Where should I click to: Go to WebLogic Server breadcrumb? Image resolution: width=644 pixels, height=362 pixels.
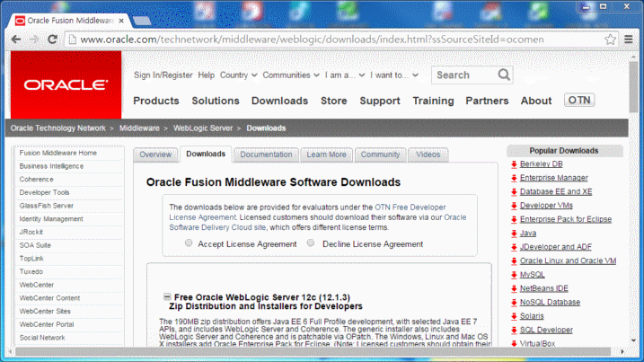pyautogui.click(x=203, y=128)
